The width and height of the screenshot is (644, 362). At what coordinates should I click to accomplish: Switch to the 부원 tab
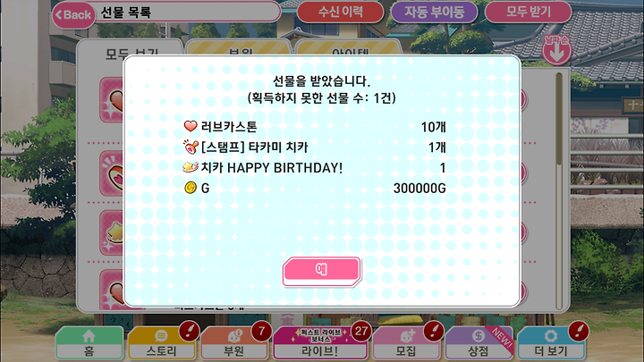(240, 48)
